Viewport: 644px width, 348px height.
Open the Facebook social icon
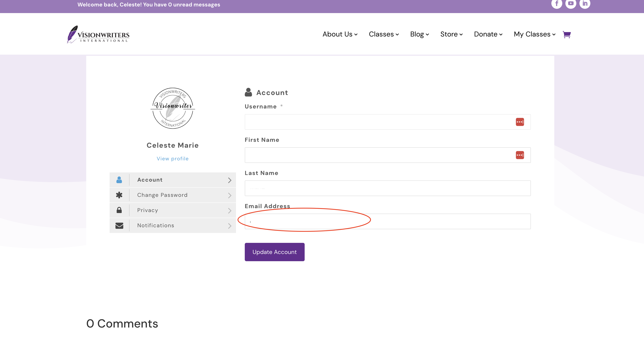pos(557,4)
